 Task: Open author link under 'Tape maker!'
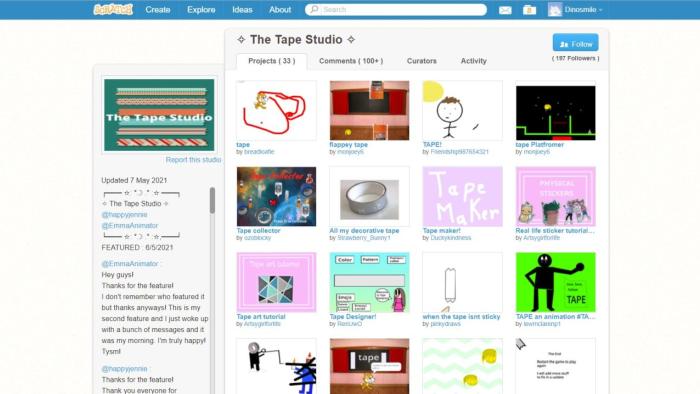coord(450,238)
